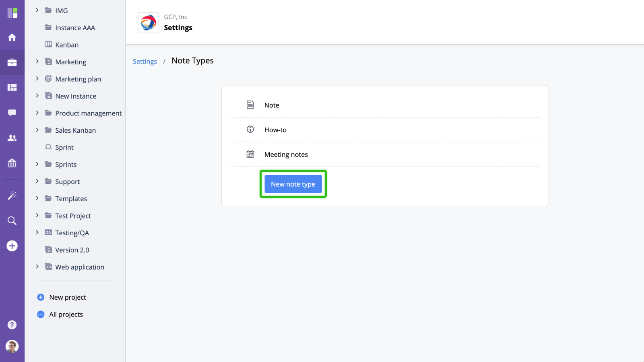
Task: Expand the Web application project
Action: coord(37,267)
